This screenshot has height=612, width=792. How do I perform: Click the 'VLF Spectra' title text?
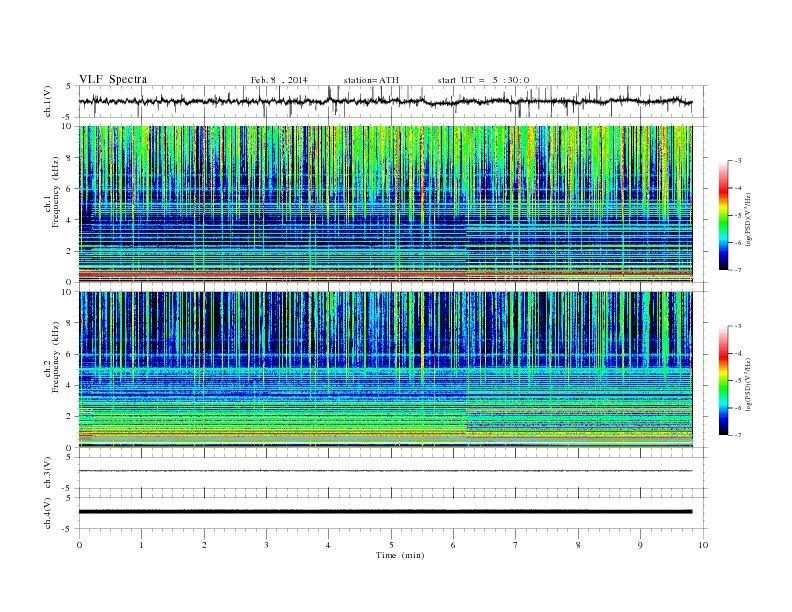[113, 79]
